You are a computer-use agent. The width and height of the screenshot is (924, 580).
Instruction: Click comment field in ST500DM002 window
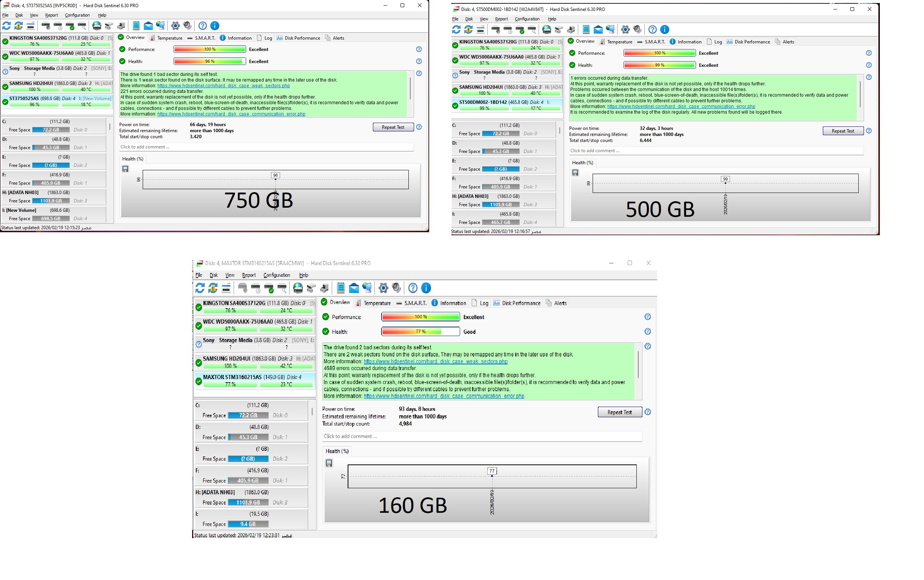pos(716,151)
